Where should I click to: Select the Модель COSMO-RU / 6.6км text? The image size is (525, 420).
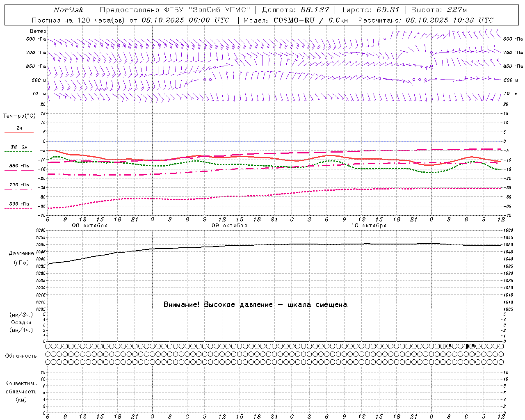coord(296,20)
